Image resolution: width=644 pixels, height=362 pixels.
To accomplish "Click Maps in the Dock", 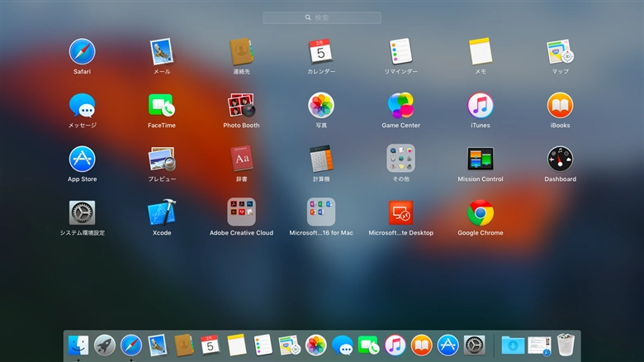I will 289,345.
